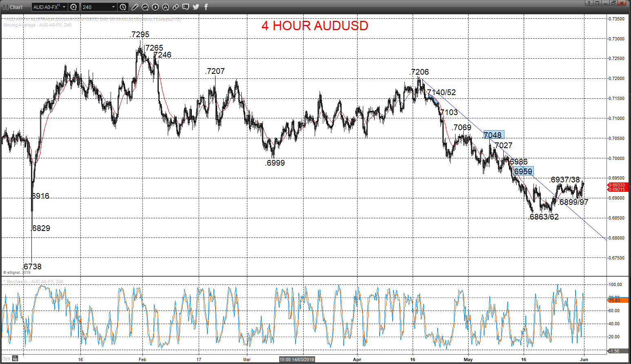The image size is (631, 364).
Task: Click the 15:00 14/03/2019 cursor time label
Action: 297,360
